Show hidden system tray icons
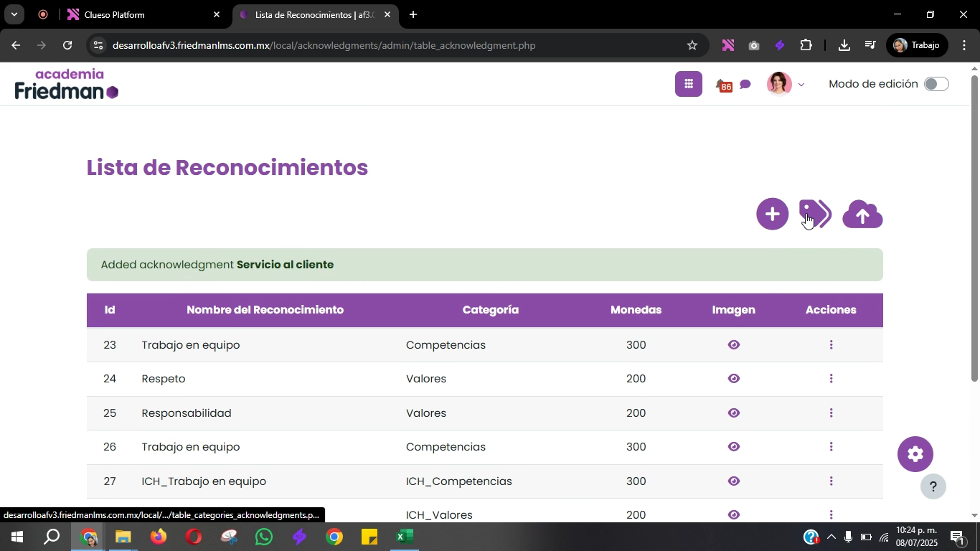Screen dimensions: 980x551 [x=831, y=537]
